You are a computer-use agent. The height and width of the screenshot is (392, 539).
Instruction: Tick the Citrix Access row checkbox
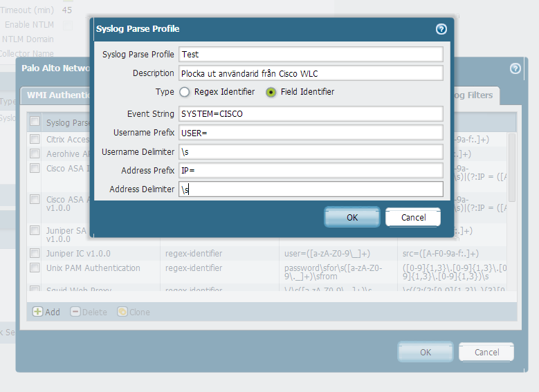[35, 139]
